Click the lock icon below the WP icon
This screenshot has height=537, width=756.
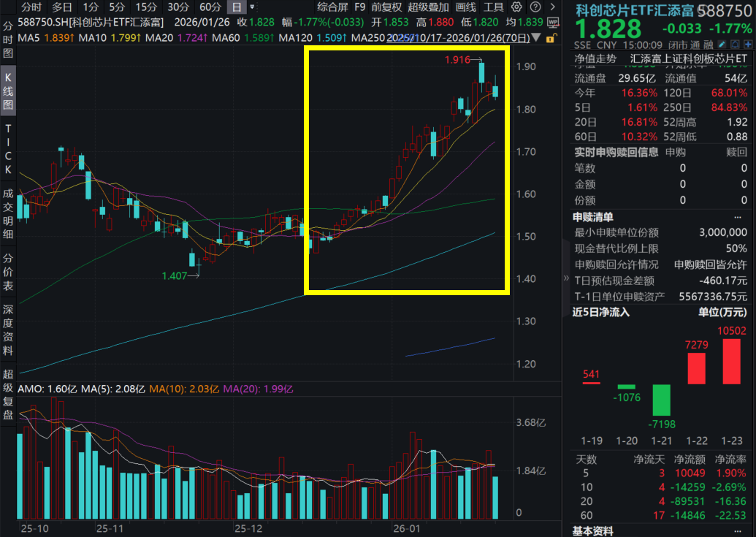point(551,37)
